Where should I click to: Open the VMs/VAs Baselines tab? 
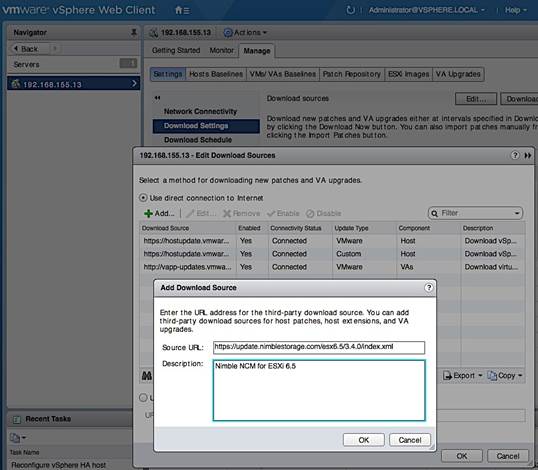point(283,74)
